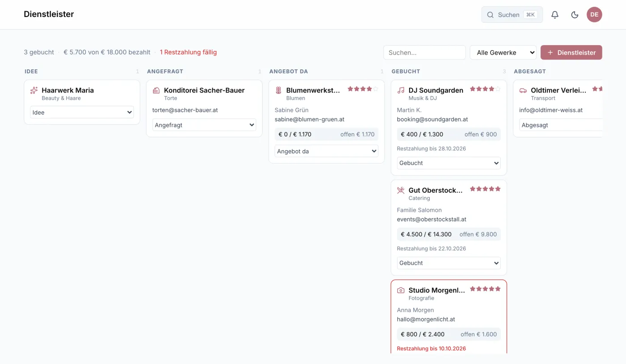Click the sparkle icon on the Haarwerk Maria card
This screenshot has width=626, height=364.
pos(34,90)
